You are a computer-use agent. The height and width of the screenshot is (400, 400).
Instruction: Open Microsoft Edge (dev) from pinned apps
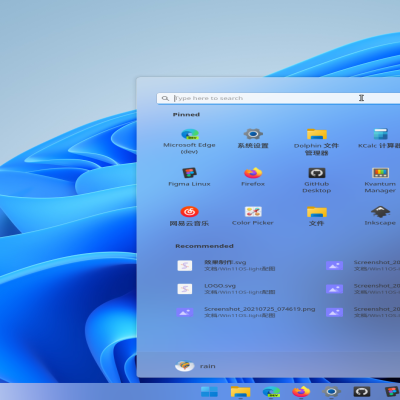click(189, 141)
